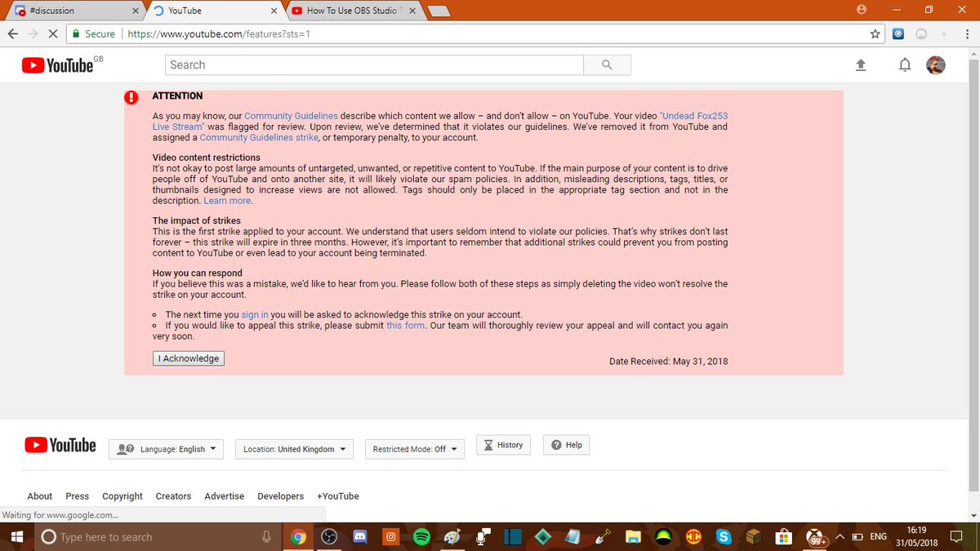Open the Xbox taskbar icon with 99+ badge
This screenshot has height=551, width=980.
(817, 538)
